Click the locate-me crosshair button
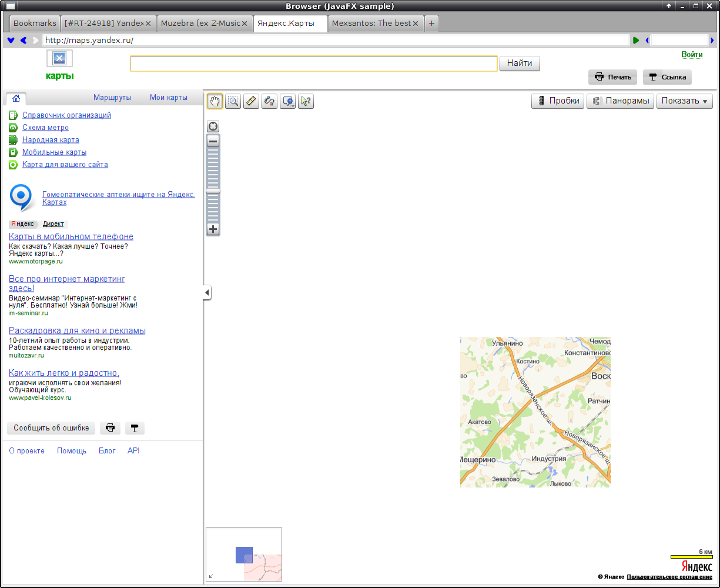The width and height of the screenshot is (720, 588). tap(213, 126)
